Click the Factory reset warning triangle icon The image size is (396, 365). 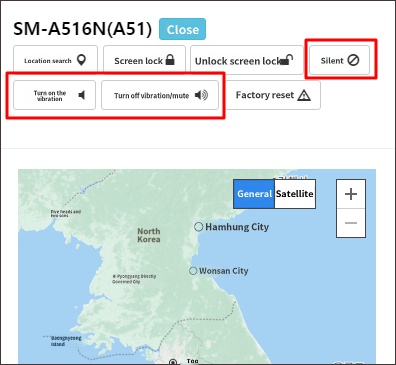tap(304, 95)
